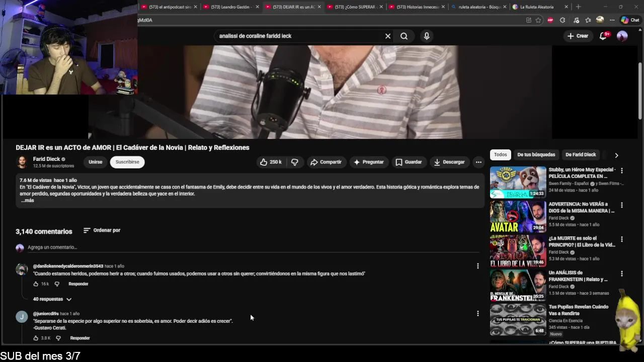644x362 pixels.
Task: Open Farid Dieck channel name link
Action: coord(46,159)
